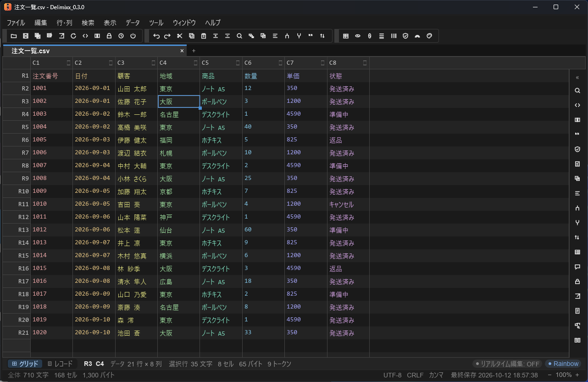
Task: Click the redo arrow in the toolbar
Action: [168, 36]
